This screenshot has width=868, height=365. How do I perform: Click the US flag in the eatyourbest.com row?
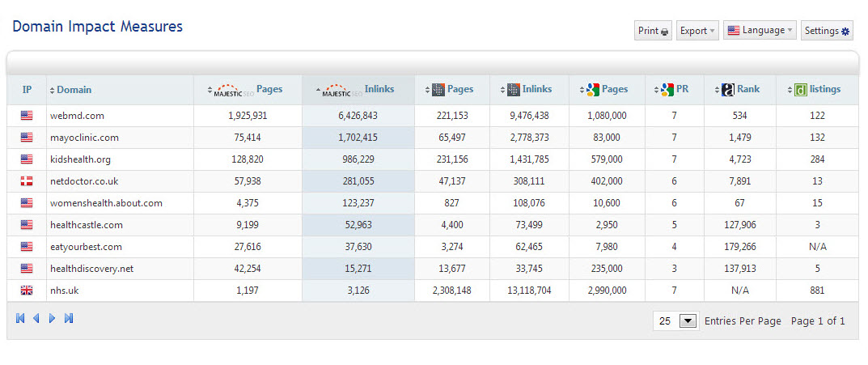coord(27,247)
